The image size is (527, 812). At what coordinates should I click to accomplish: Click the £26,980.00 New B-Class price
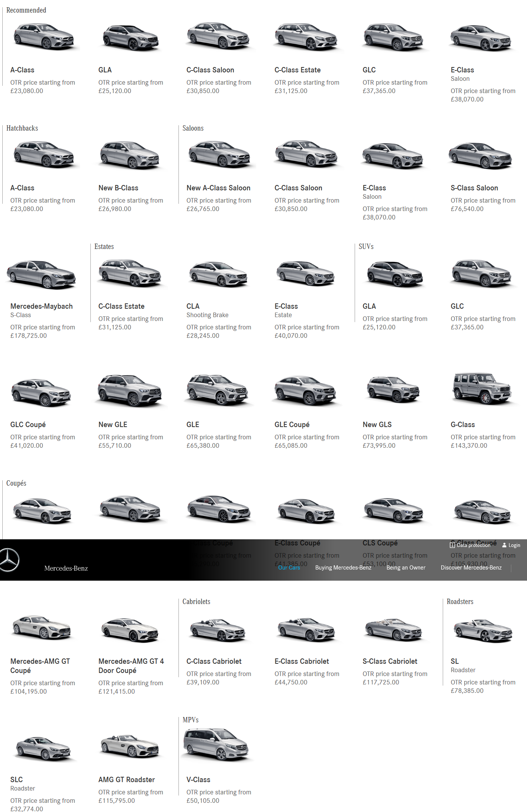pos(115,209)
